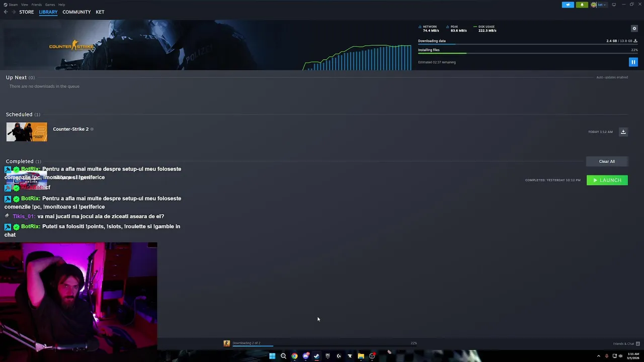Image resolution: width=644 pixels, height=362 pixels.
Task: Open Logitech G HUB from taskbar
Action: pos(339,356)
